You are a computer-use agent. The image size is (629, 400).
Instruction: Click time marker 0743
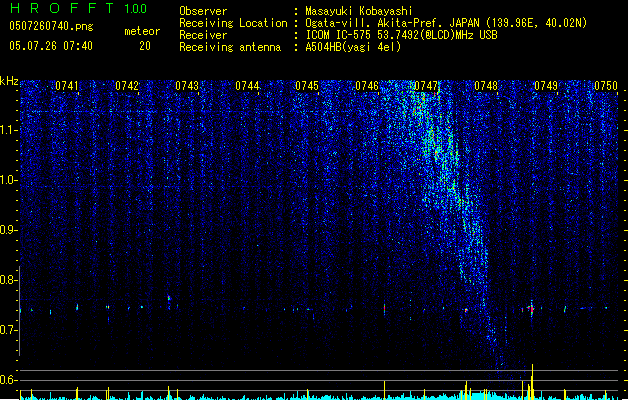click(187, 86)
